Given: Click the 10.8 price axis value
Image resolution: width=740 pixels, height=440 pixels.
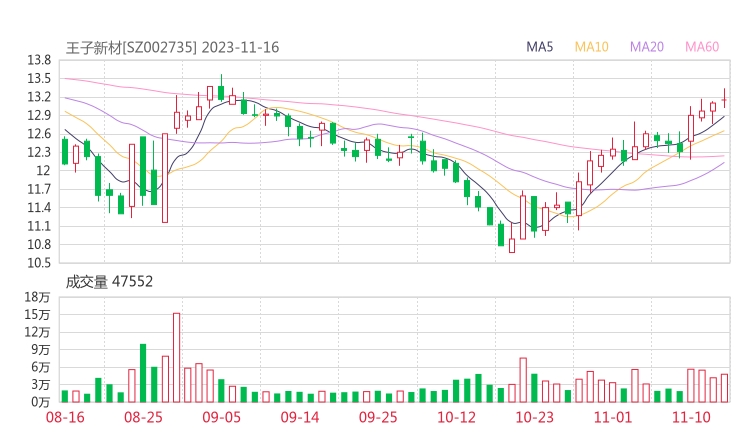Looking at the screenshot, I should click(x=39, y=245).
